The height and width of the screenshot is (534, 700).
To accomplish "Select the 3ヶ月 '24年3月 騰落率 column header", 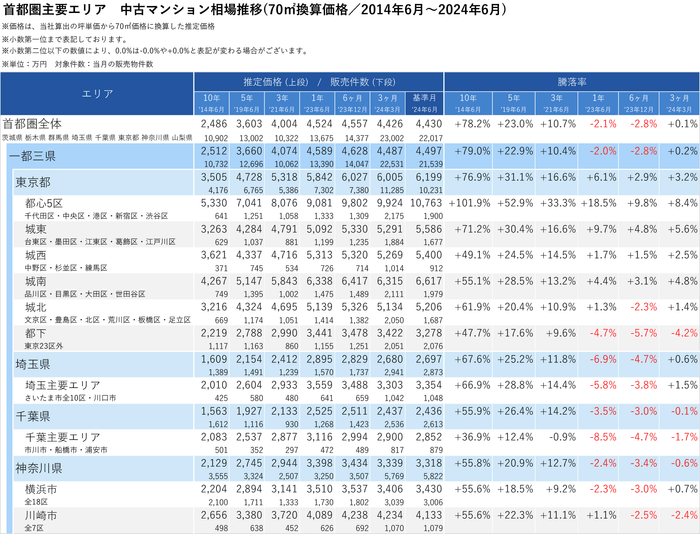I will coord(679,103).
